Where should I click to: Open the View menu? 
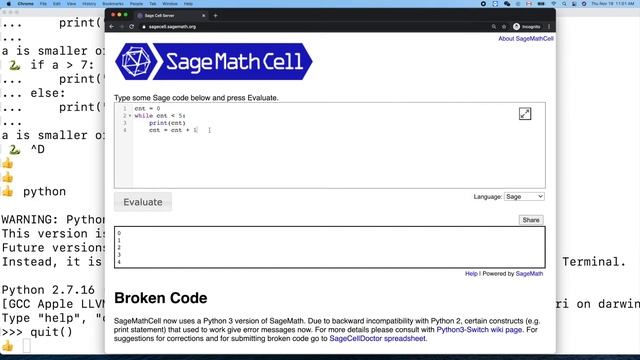(71, 4)
